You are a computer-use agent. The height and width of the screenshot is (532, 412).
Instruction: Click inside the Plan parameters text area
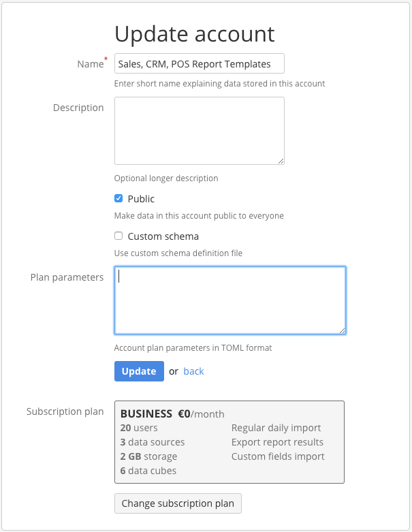(229, 300)
